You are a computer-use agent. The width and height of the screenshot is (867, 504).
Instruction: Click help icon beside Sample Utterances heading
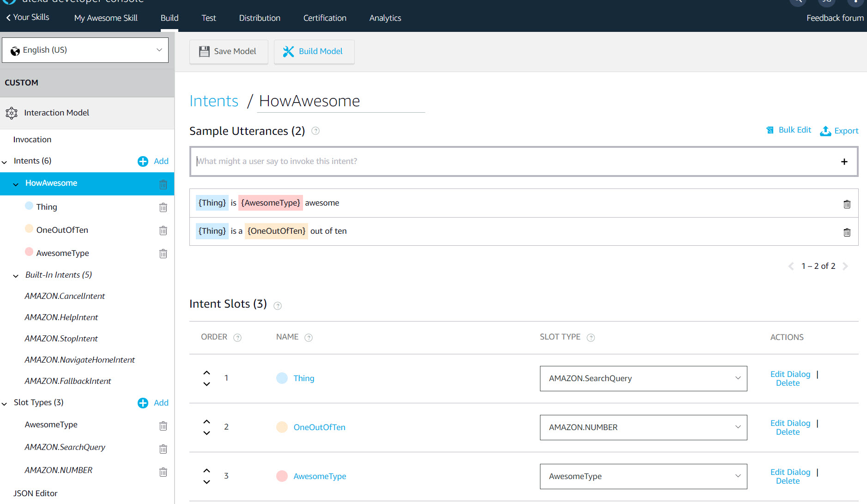315,131
